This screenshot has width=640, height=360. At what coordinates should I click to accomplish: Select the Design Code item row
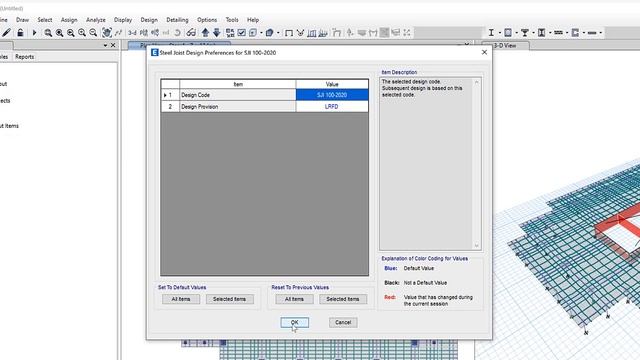[238, 95]
